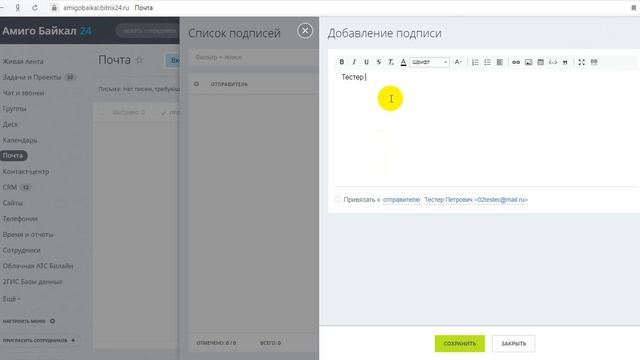Reload the page in the browser

pos(35,8)
